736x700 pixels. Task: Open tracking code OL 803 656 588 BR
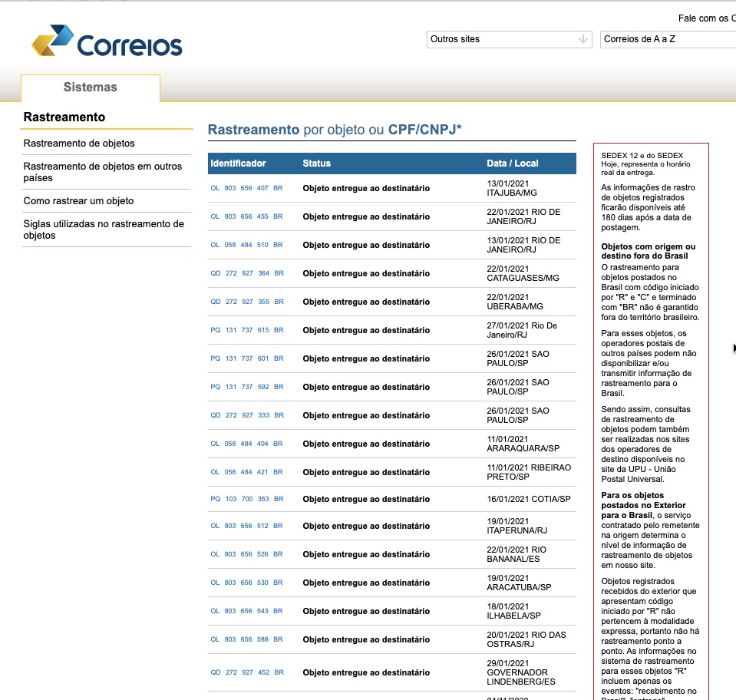(246, 639)
